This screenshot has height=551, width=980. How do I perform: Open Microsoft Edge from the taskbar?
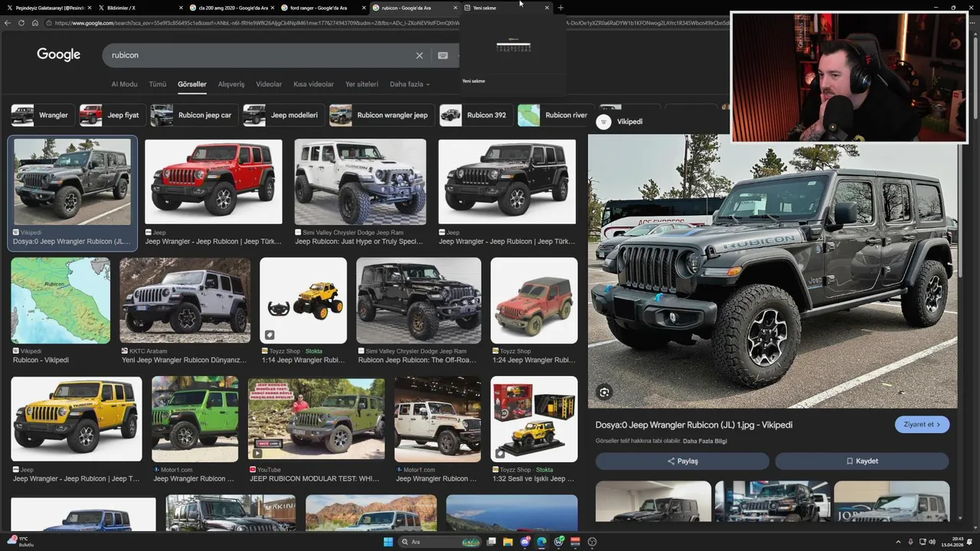point(541,542)
